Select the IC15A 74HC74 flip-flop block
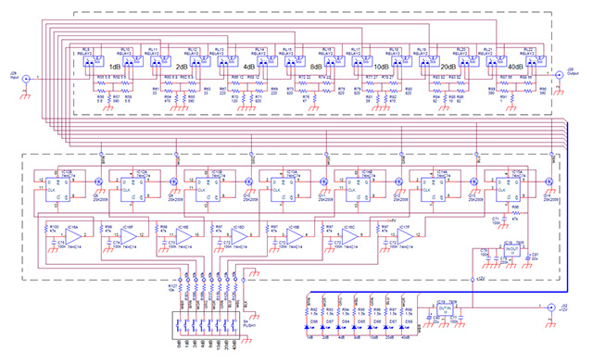The image size is (593, 364). click(508, 190)
